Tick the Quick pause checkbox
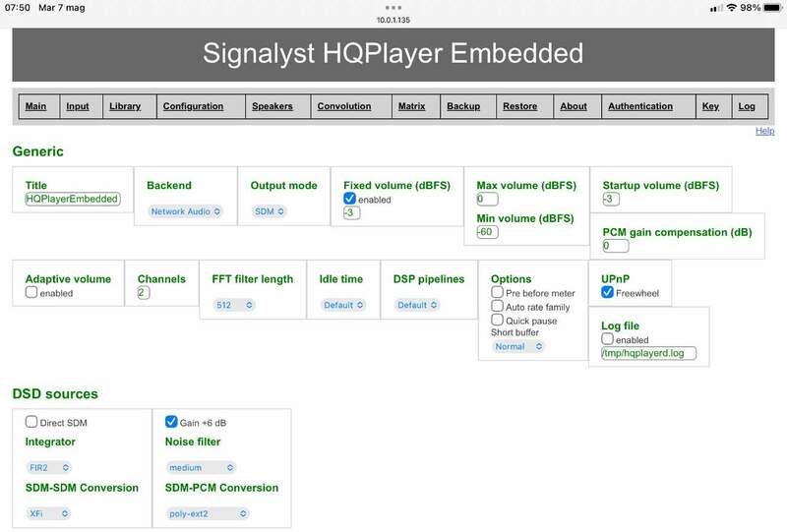The image size is (787, 532). (497, 320)
